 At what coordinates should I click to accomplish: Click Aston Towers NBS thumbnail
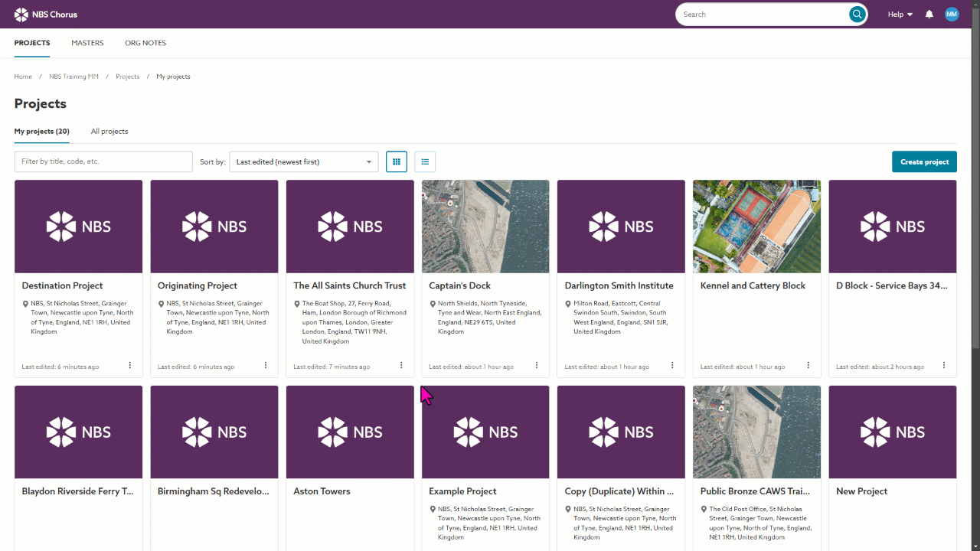tap(350, 432)
